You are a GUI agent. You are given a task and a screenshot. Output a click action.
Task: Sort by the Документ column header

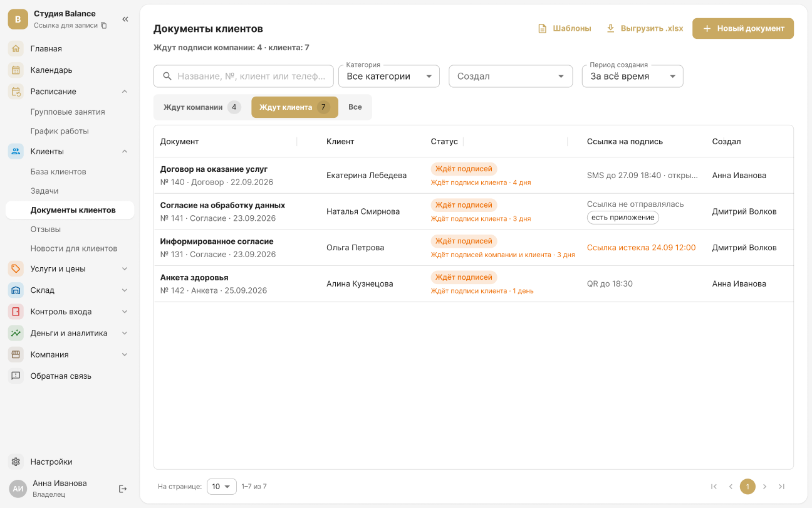tap(180, 142)
